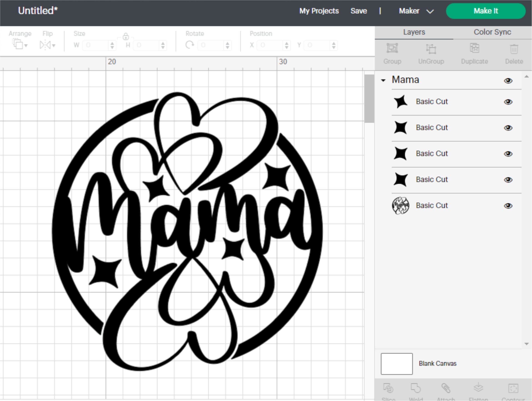Click the Blank Canvas color swatch
This screenshot has width=532, height=401.
[x=396, y=364]
